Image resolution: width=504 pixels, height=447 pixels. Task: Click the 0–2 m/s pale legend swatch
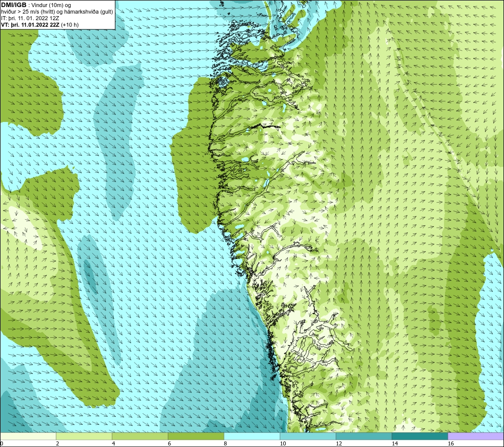point(28,436)
